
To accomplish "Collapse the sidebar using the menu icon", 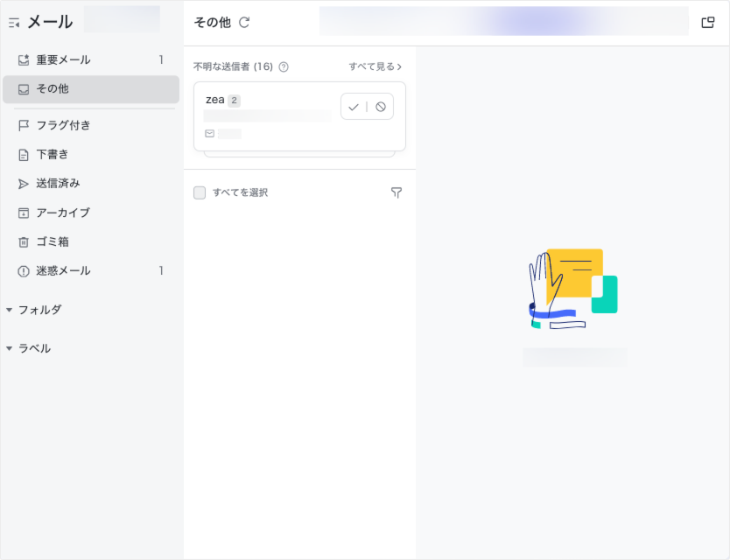I will (14, 23).
